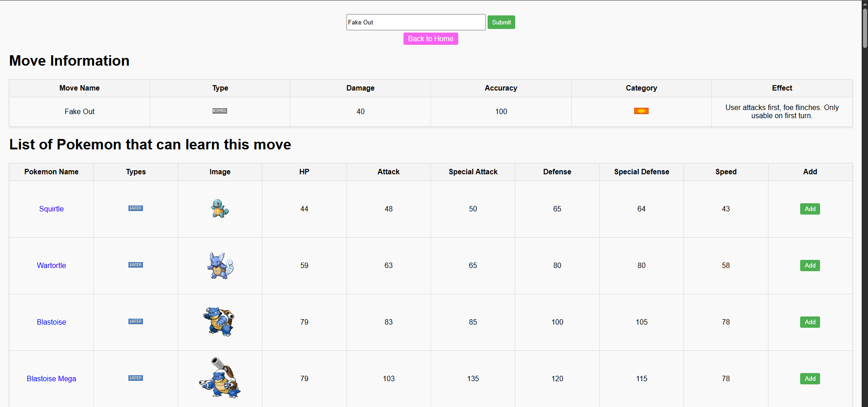Add Squirtle using its Add button
868x407 pixels.
coord(810,209)
